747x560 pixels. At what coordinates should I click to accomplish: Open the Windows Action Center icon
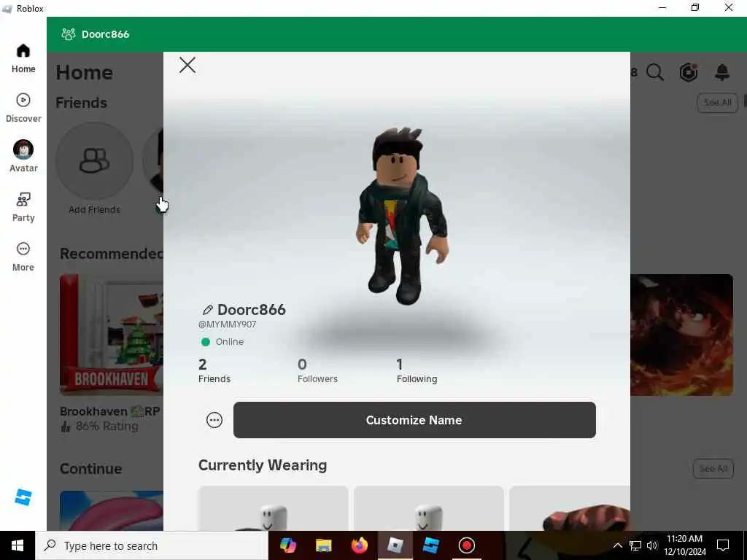click(723, 545)
